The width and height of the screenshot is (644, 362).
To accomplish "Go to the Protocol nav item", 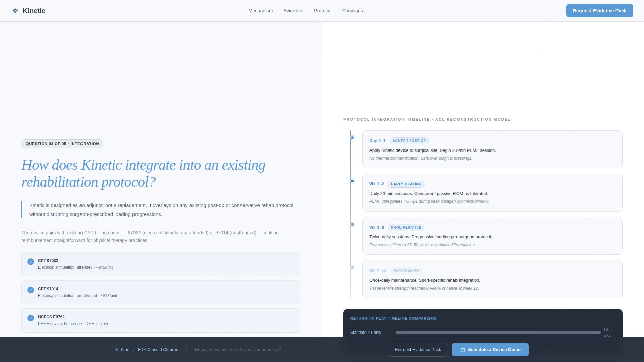I will pyautogui.click(x=323, y=11).
